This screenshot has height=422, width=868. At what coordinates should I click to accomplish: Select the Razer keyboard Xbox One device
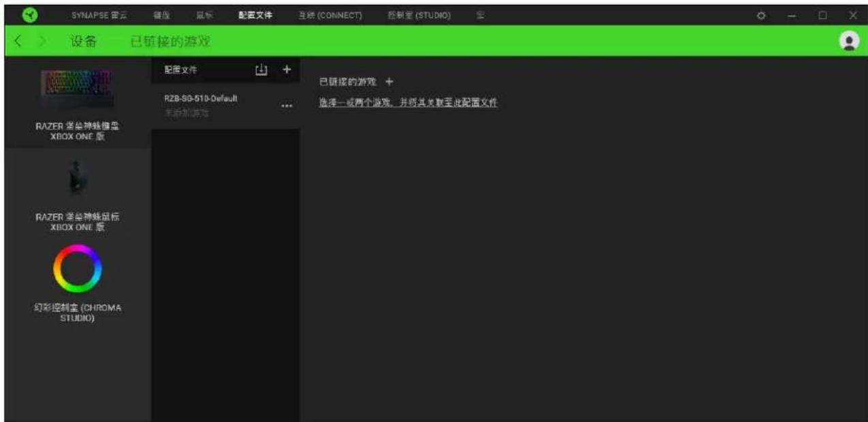79,103
